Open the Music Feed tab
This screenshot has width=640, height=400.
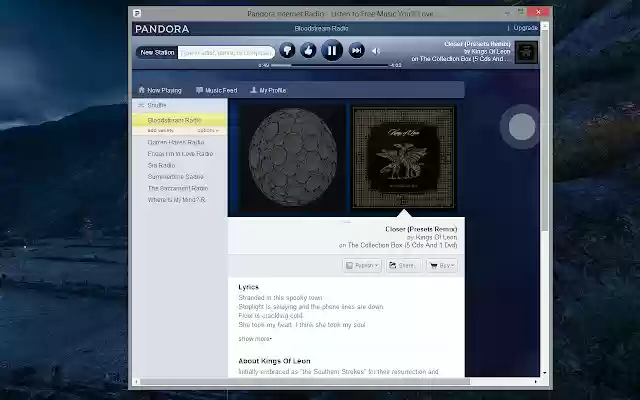click(x=216, y=90)
